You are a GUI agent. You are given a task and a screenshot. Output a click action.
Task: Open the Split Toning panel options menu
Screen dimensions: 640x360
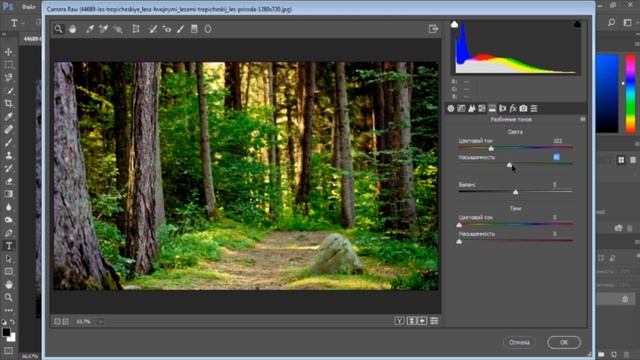[x=582, y=119]
